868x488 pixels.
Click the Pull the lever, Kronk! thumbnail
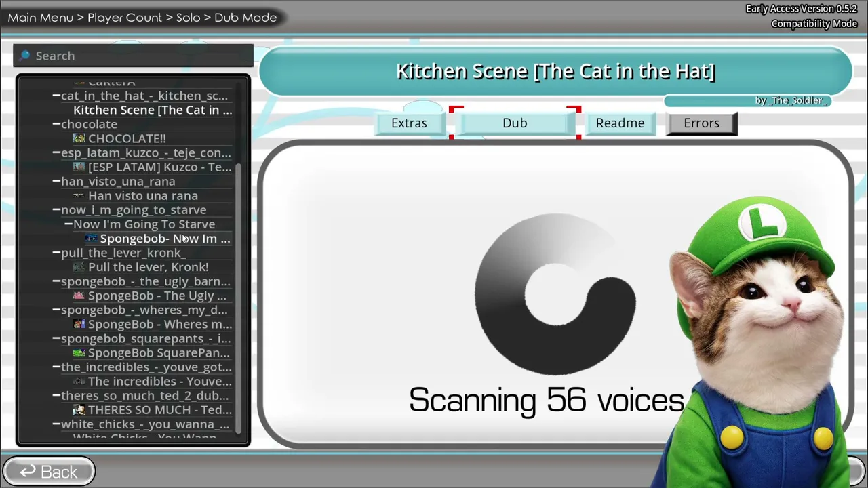(x=79, y=267)
